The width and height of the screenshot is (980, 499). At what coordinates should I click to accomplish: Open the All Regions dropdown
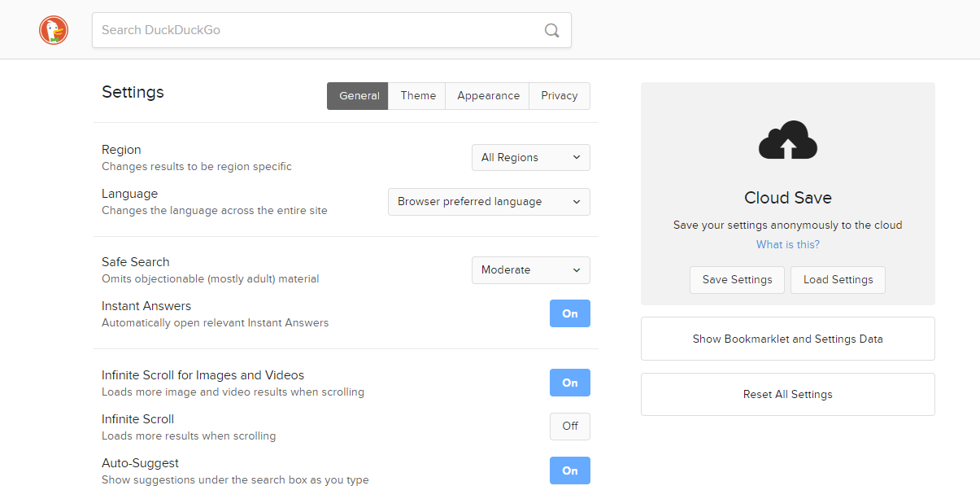point(531,157)
